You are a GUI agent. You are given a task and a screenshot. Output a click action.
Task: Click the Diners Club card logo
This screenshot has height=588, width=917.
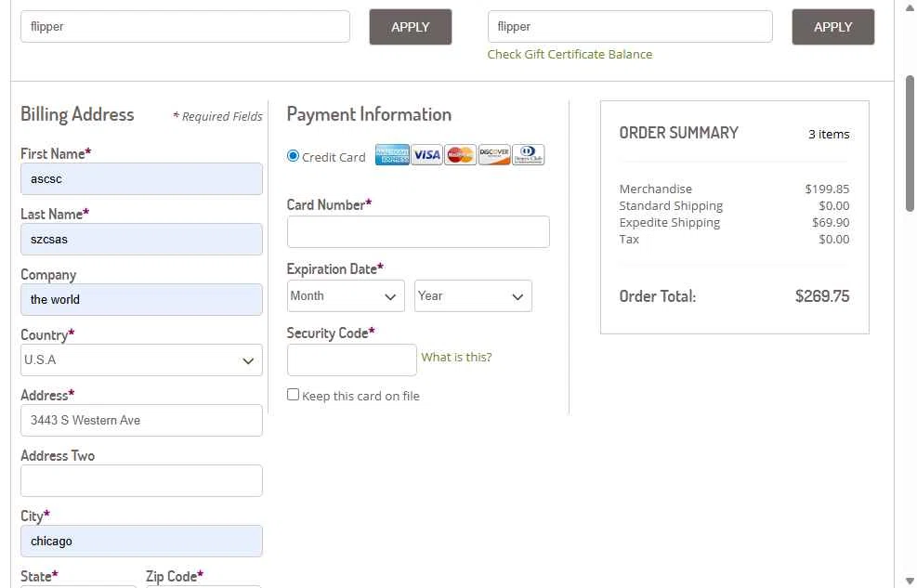[x=529, y=155]
